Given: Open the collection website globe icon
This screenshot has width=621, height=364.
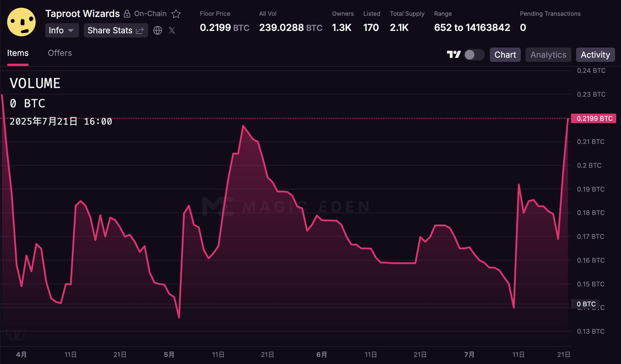Looking at the screenshot, I should point(158,30).
